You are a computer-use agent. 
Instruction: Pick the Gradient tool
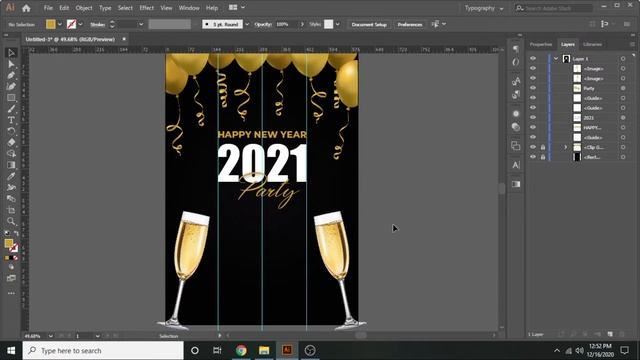[x=11, y=165]
